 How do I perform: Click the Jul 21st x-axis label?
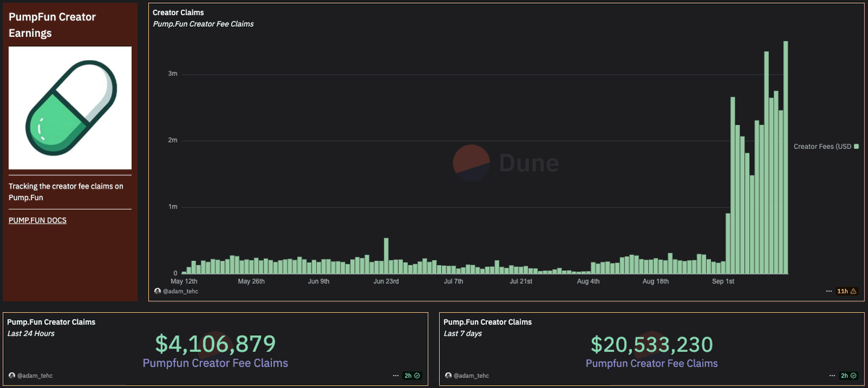click(521, 281)
